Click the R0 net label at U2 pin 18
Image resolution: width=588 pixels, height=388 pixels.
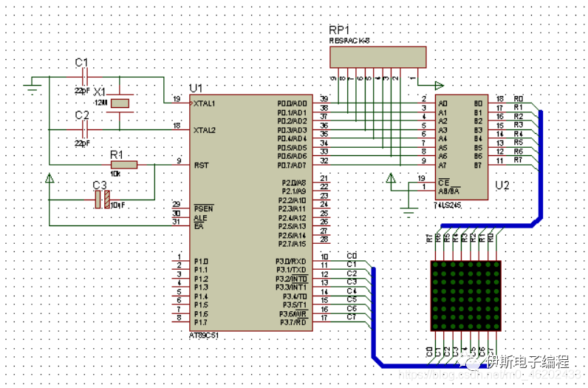(519, 99)
